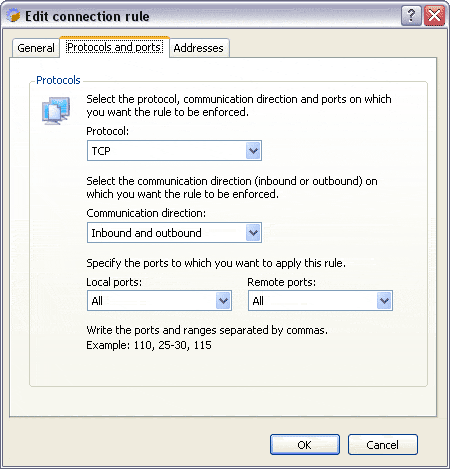Viewport: 450px width, 469px height.
Task: Close the Edit connection rule dialog
Action: [x=434, y=16]
